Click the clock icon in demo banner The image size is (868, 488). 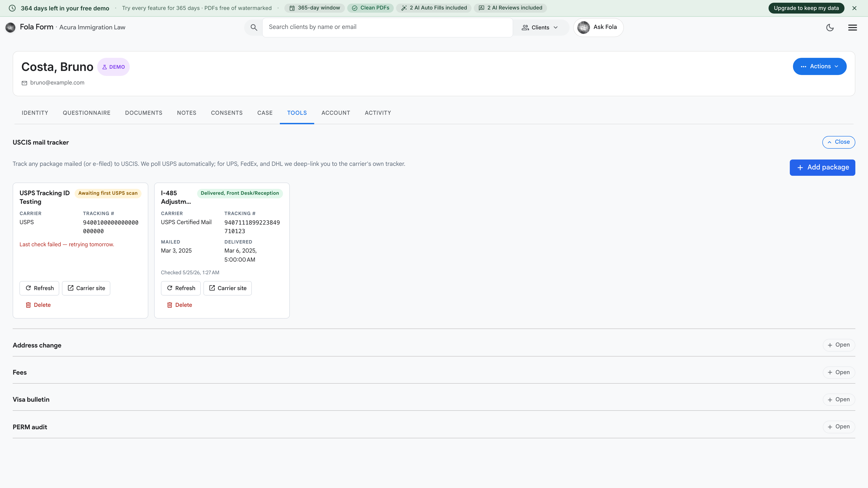12,8
